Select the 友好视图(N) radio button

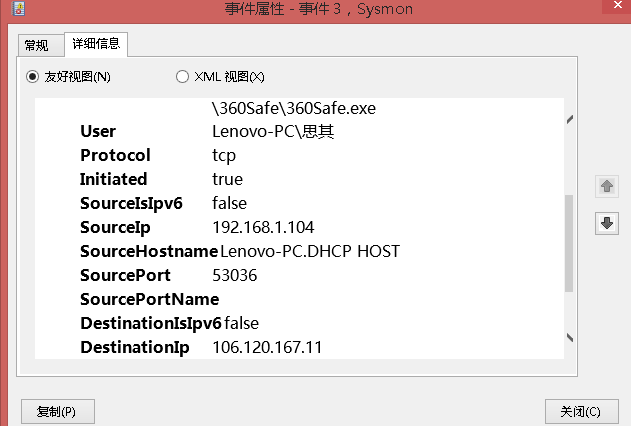33,76
